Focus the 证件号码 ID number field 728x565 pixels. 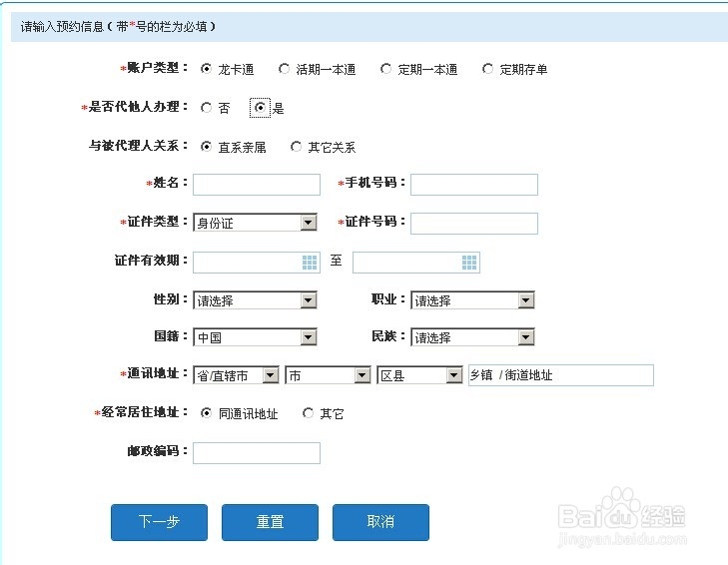[x=474, y=224]
